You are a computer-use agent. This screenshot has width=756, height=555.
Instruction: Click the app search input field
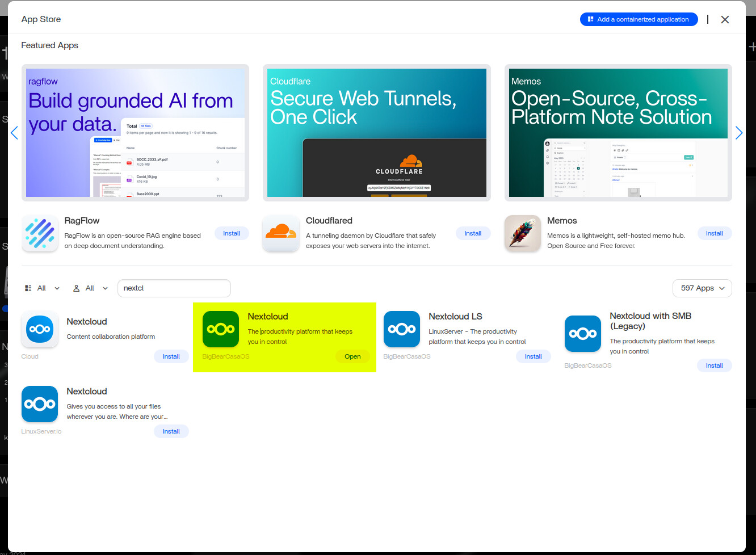174,288
